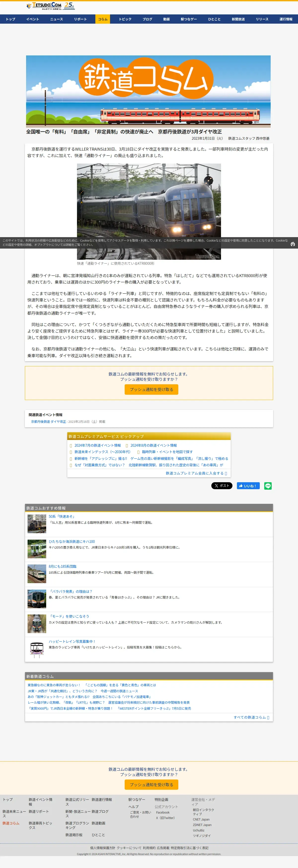Viewport: 298px width, 868px height.
Task: Open 2024年8月の鉄道イベント情報 link
Action: pos(153,445)
